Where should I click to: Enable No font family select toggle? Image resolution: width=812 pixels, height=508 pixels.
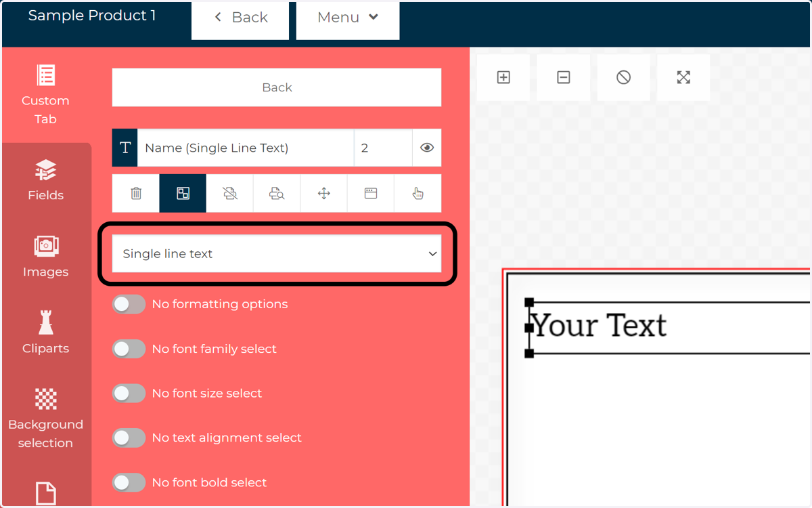pyautogui.click(x=129, y=349)
